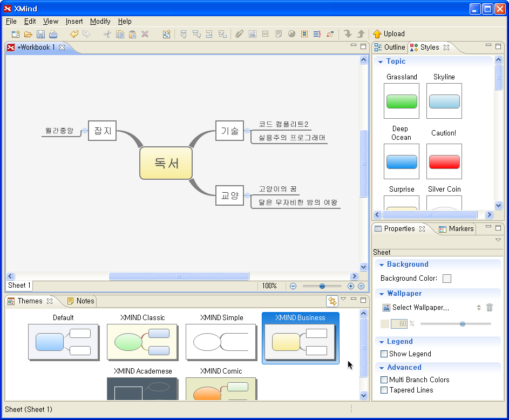This screenshot has width=509, height=420.
Task: Switch to the Notes tab
Action: pos(81,301)
